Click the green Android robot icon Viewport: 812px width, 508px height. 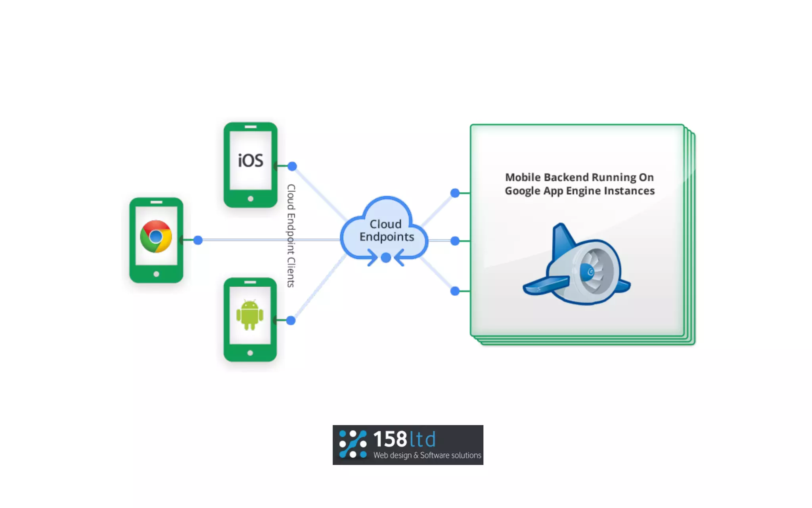click(250, 315)
